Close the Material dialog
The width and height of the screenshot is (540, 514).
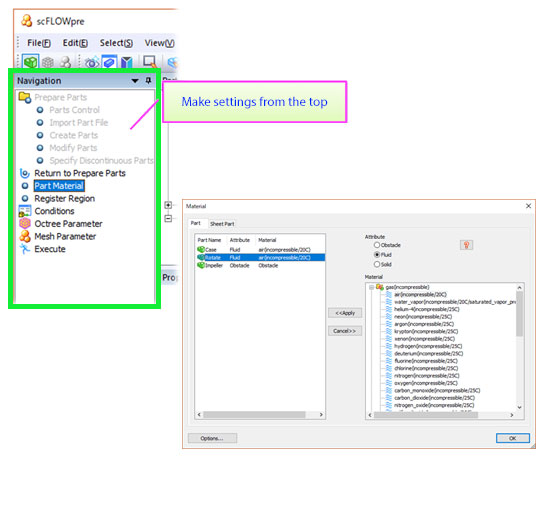click(529, 206)
